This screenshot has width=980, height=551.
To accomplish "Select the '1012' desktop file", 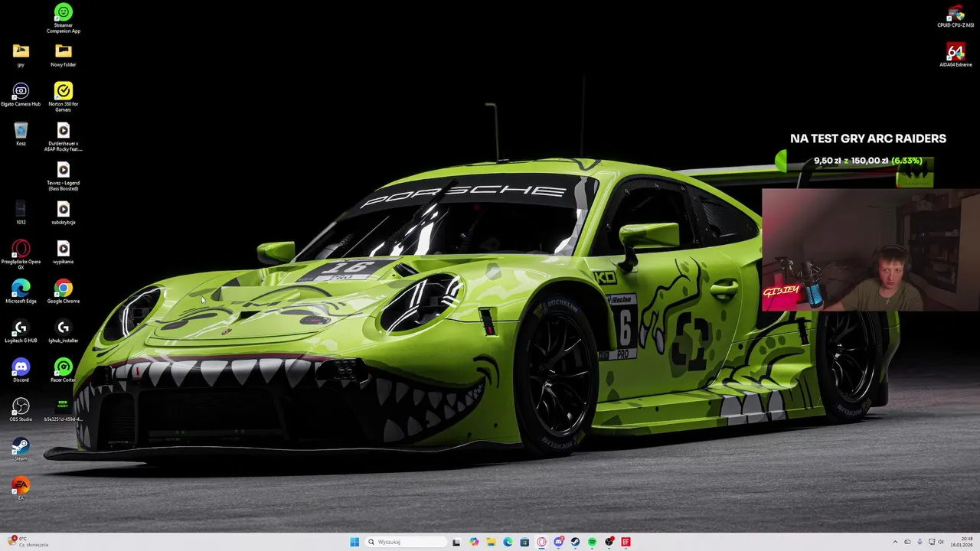I will pyautogui.click(x=21, y=214).
